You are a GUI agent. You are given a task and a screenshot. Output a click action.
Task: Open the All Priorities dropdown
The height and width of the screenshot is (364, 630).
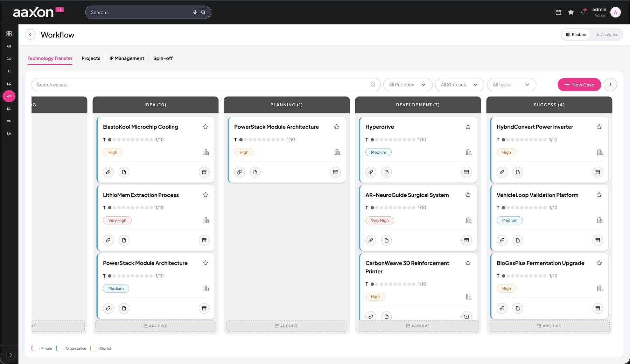click(408, 85)
